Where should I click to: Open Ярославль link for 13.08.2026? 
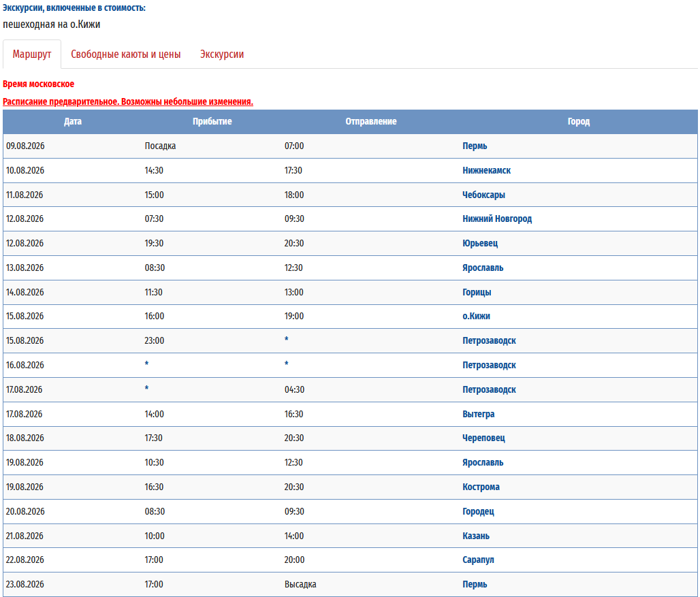point(483,268)
